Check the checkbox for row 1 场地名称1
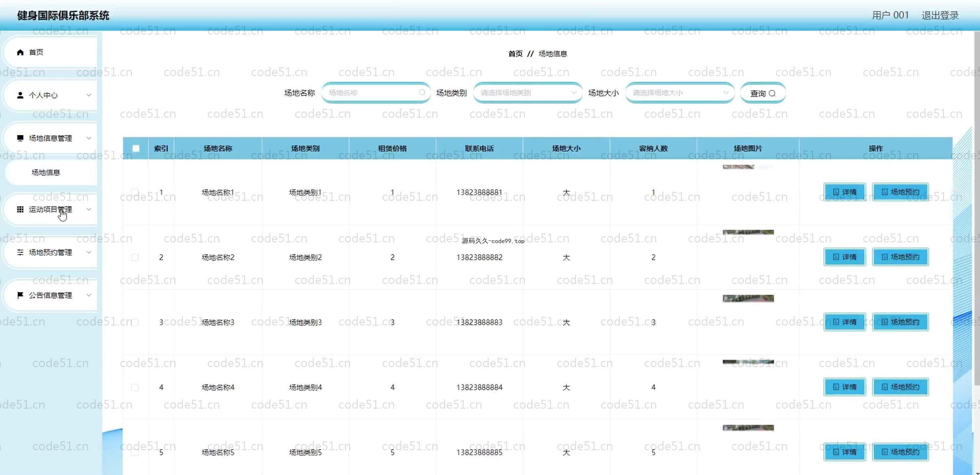The width and height of the screenshot is (980, 475). [x=135, y=192]
